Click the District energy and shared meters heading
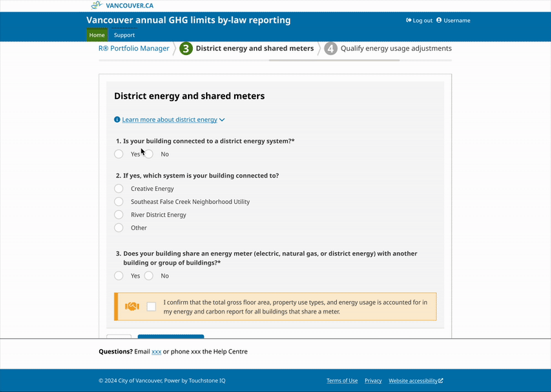551x392 pixels. (x=189, y=96)
